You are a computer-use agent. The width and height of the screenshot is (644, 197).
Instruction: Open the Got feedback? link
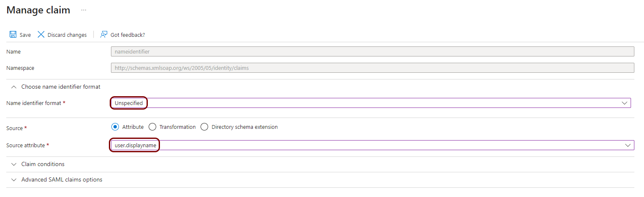coord(128,35)
